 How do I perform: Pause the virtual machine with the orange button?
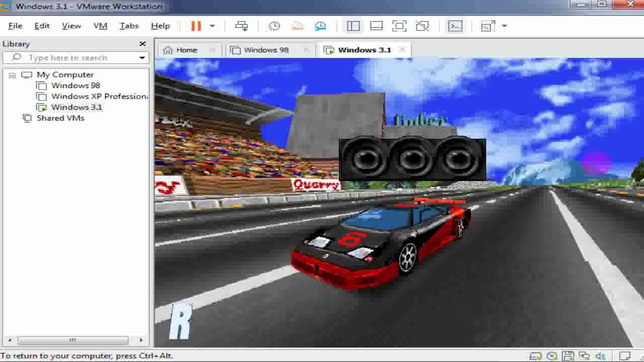click(x=196, y=26)
